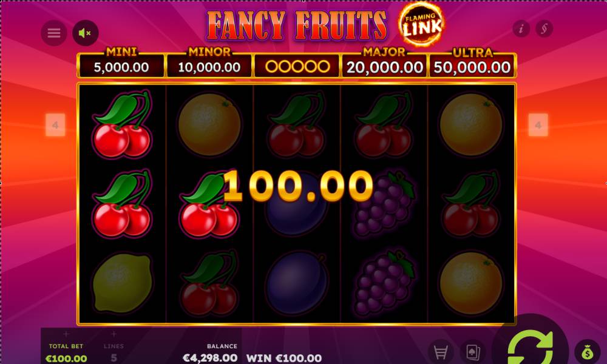Click the Flaming Link logo

[x=422, y=25]
